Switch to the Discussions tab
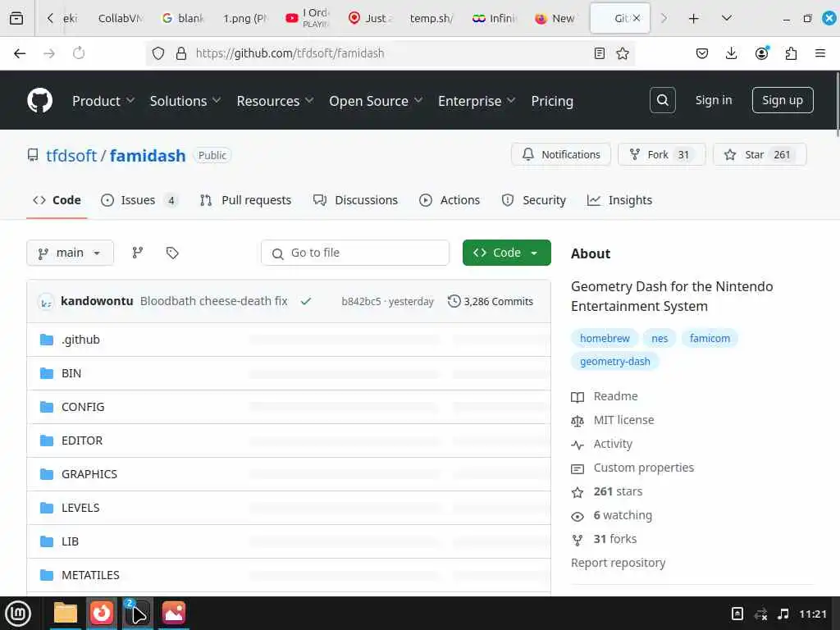Screen dimensions: 840x630 click(x=355, y=200)
